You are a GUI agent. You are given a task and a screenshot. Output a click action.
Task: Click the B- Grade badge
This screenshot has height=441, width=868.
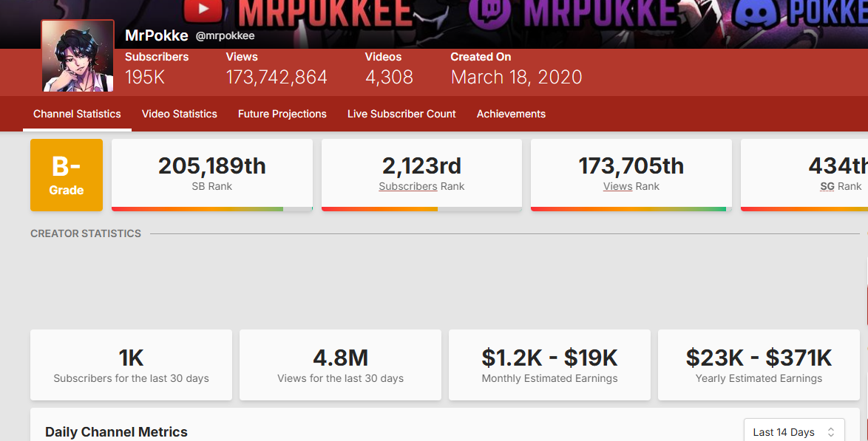pos(67,175)
